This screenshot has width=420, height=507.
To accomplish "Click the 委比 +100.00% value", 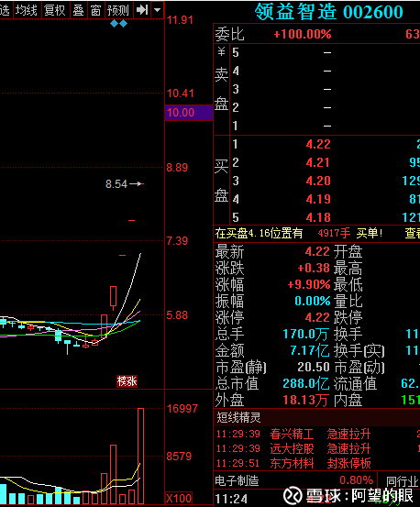I will point(303,34).
